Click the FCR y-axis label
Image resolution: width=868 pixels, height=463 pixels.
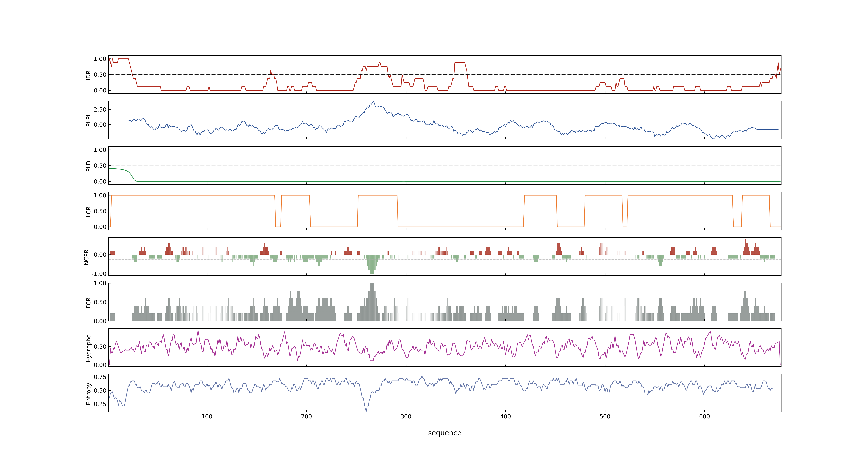click(x=88, y=303)
